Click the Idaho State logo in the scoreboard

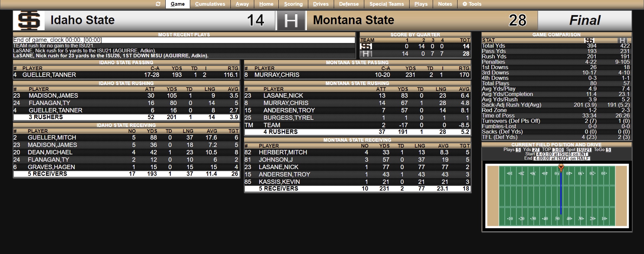coord(29,20)
